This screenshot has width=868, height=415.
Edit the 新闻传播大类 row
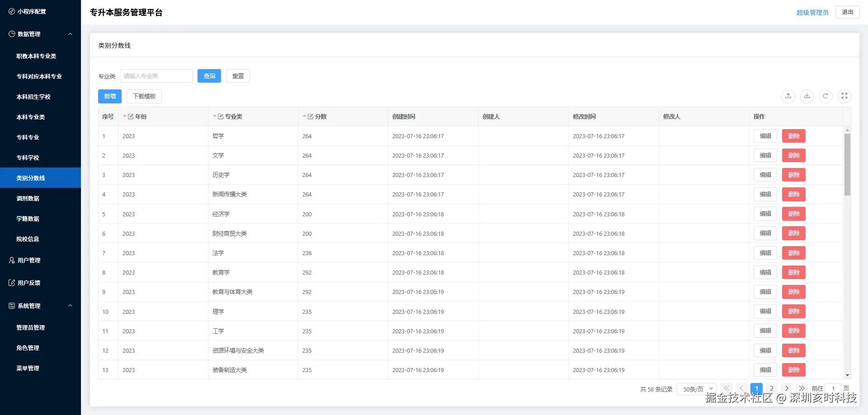pos(765,194)
